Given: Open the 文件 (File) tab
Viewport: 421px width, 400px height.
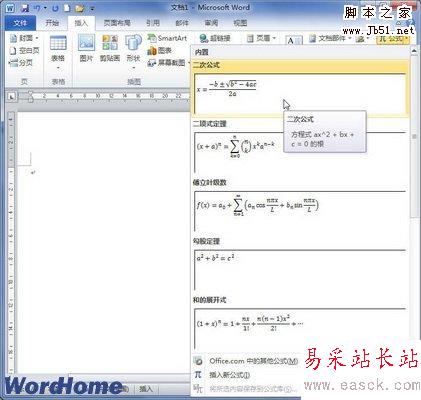Looking at the screenshot, I should 20,23.
